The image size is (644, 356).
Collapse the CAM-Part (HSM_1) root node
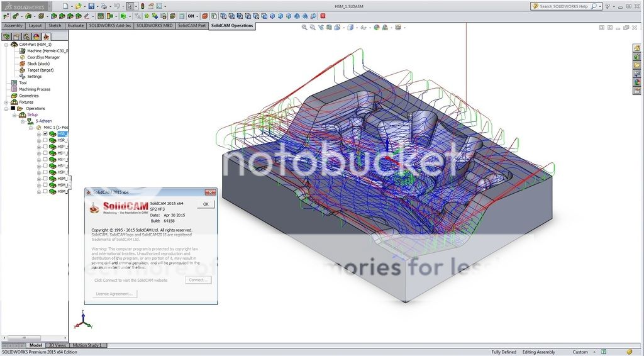click(6, 45)
